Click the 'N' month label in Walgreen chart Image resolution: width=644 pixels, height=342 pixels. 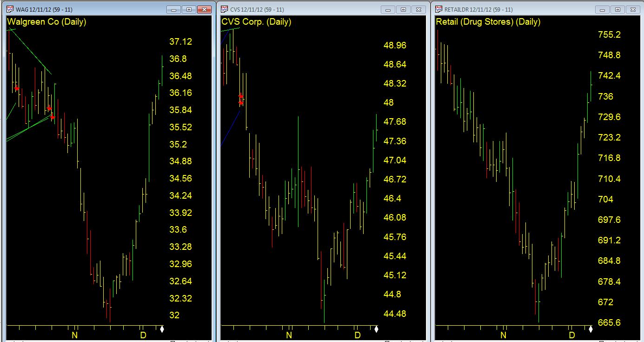[74, 335]
